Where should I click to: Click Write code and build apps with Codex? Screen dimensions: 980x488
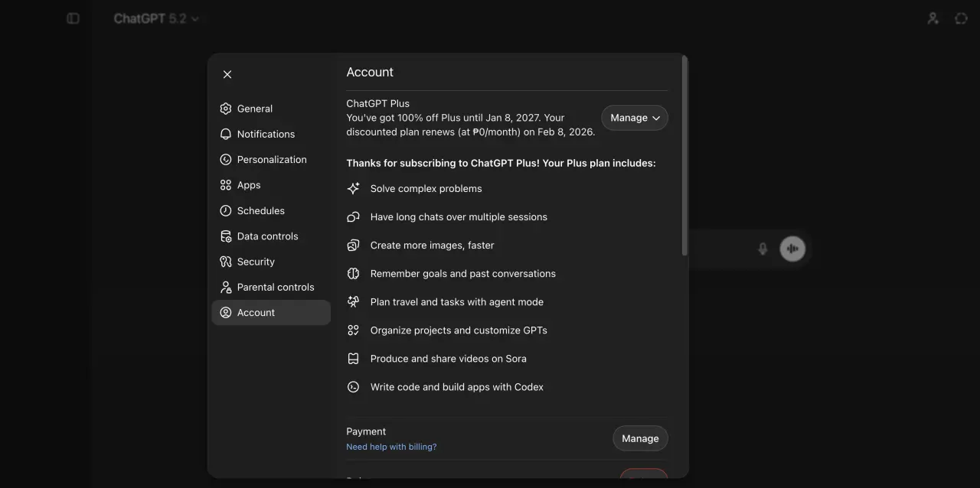456,387
